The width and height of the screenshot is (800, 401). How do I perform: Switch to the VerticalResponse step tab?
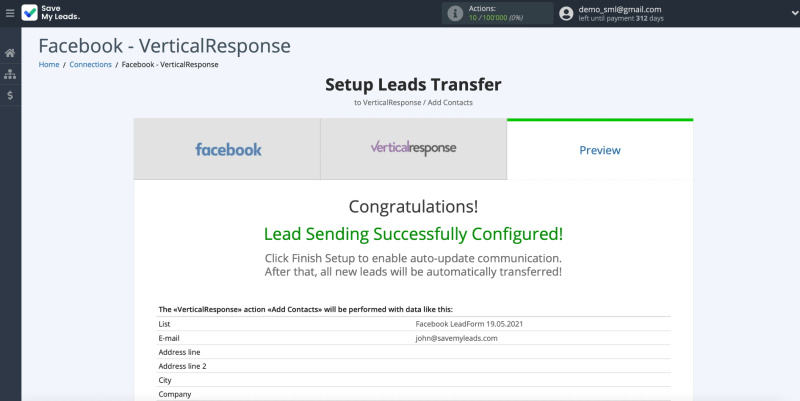pos(414,149)
